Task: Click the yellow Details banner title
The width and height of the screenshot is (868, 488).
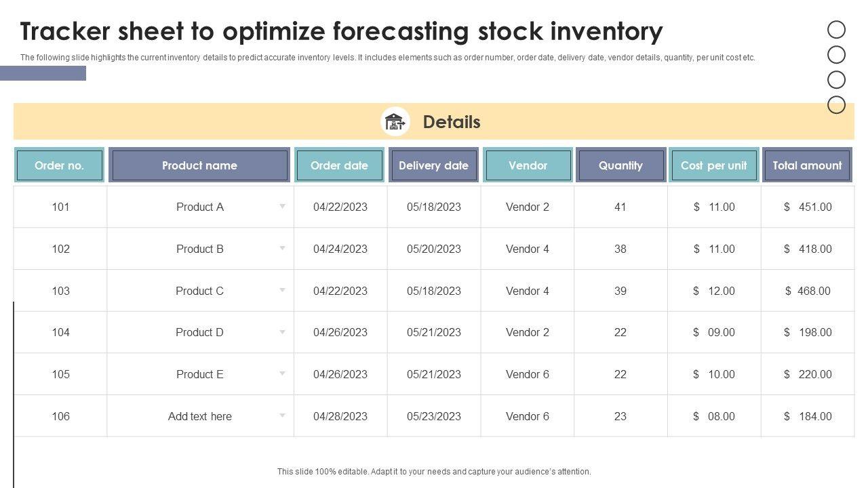Action: point(452,122)
